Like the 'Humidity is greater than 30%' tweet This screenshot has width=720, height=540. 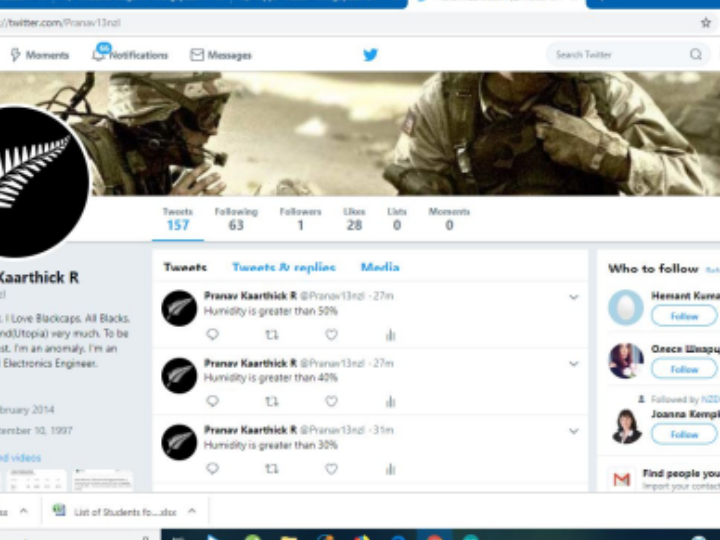[331, 469]
